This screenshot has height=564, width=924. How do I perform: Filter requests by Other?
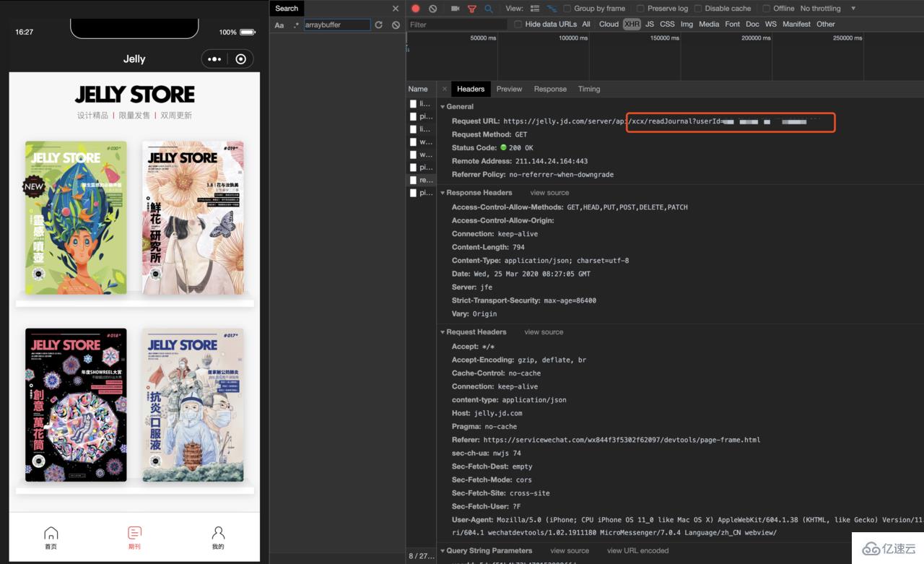click(x=826, y=25)
